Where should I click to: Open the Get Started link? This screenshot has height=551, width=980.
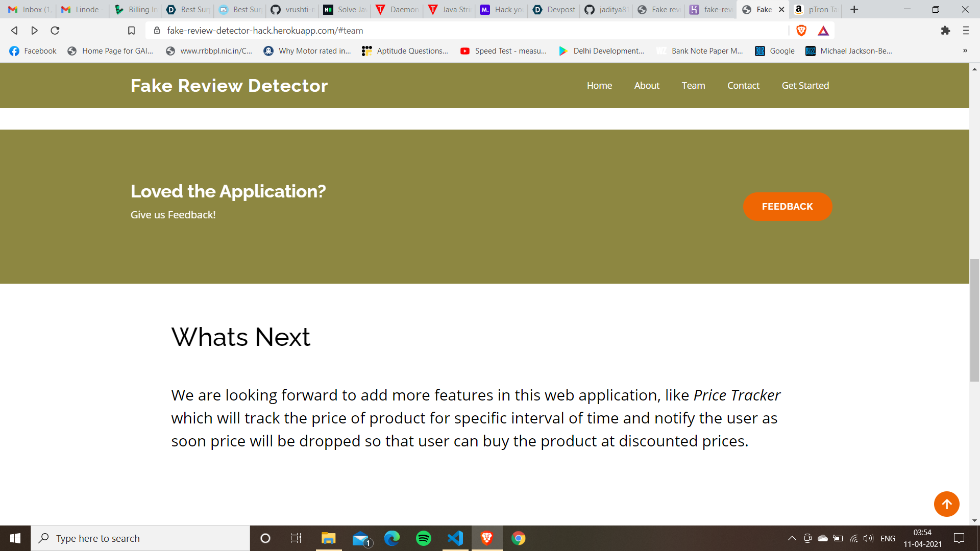click(x=805, y=86)
